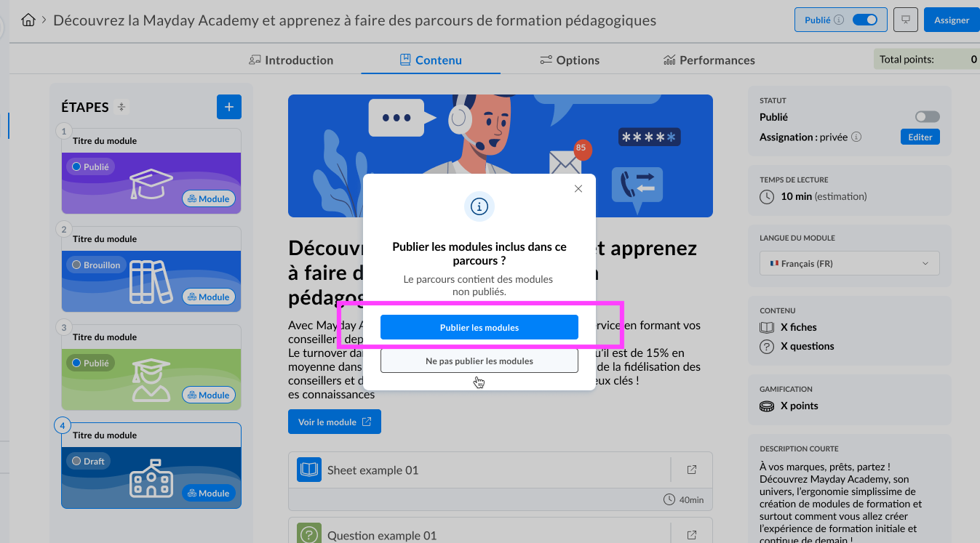
Task: Click the plus icon to add an étape
Action: tap(228, 107)
